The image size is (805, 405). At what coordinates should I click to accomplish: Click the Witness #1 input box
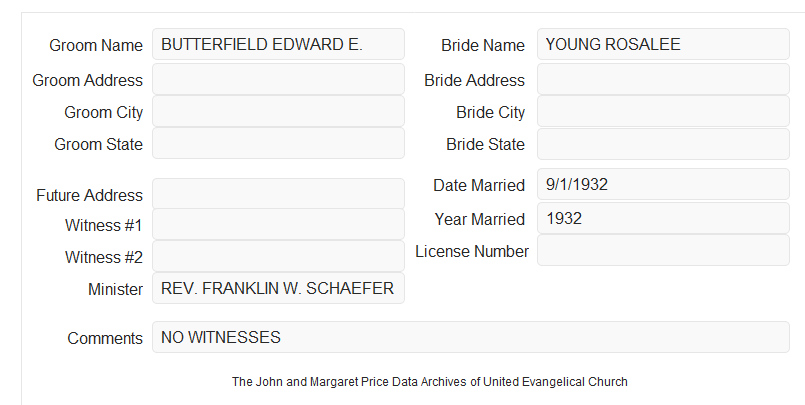coord(278,224)
